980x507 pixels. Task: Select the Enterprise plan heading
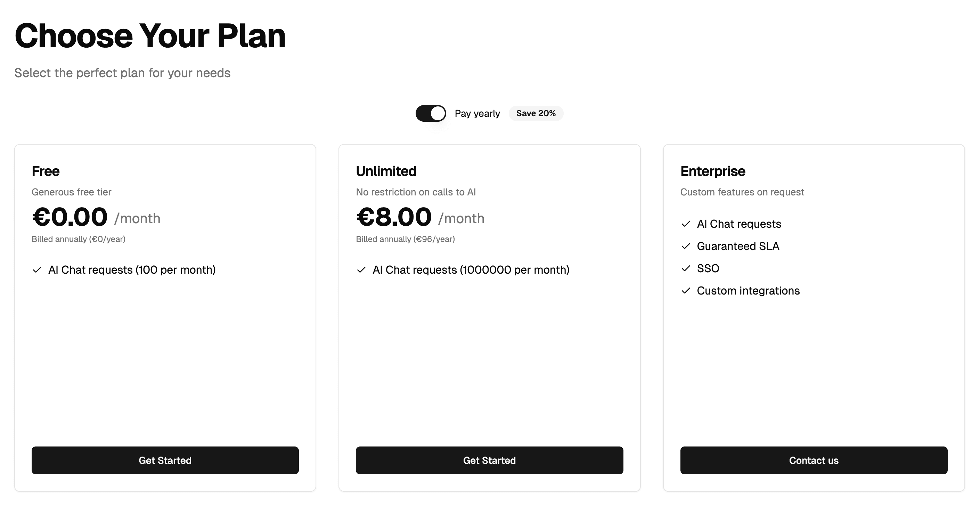712,171
